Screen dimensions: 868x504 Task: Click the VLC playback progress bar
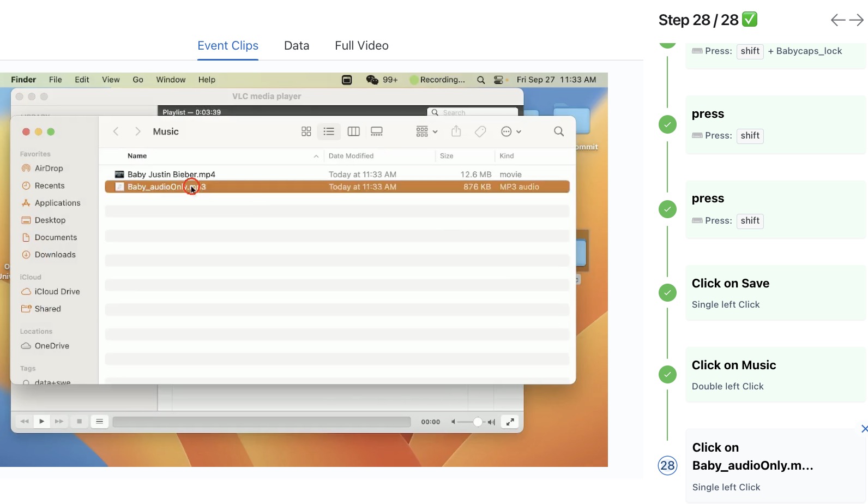[262, 422]
